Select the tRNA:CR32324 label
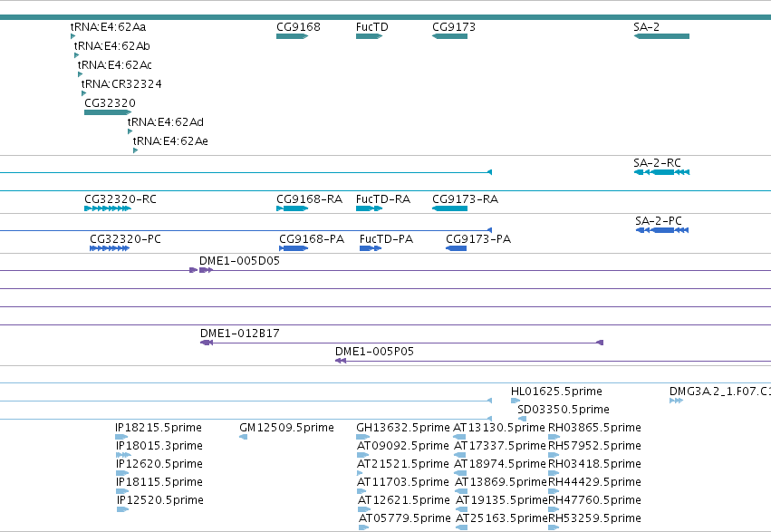771x532 pixels. (x=121, y=84)
